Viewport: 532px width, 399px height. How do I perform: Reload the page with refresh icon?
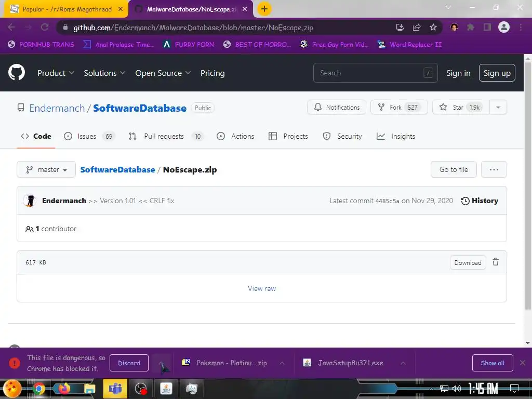click(x=45, y=27)
